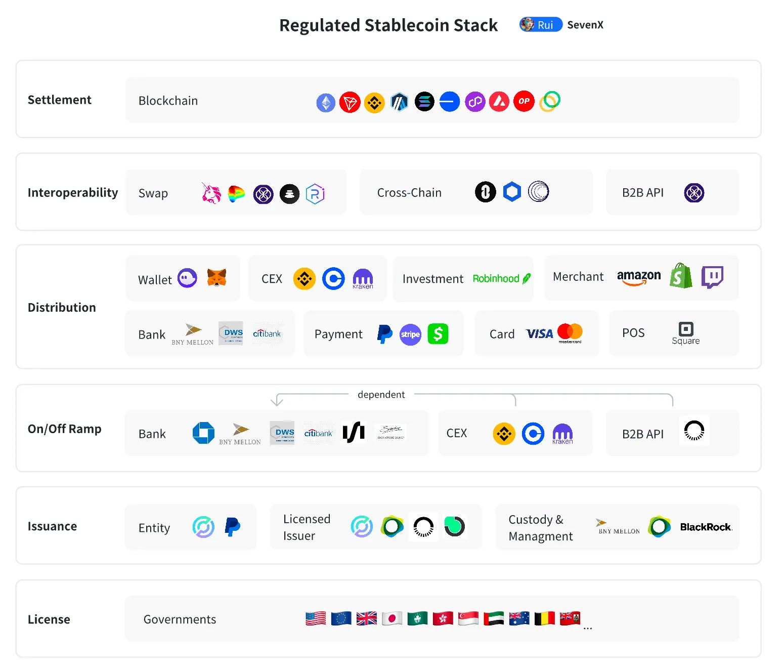
Task: Click the Kraken icon in On/Off Ramp CEX
Action: 562,433
